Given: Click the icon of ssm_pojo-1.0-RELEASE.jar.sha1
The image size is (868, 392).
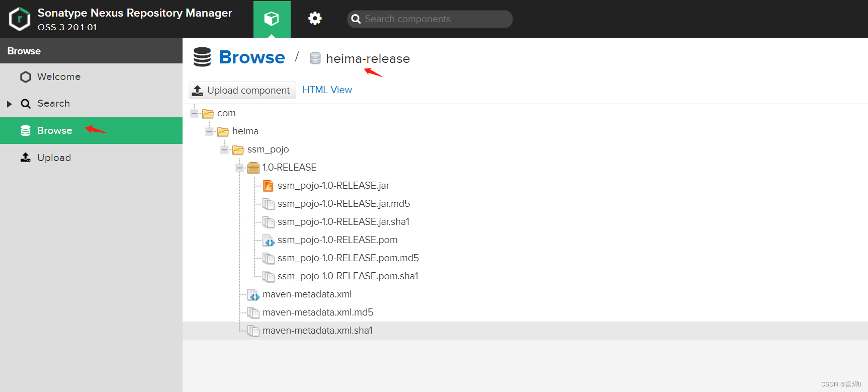Looking at the screenshot, I should coord(269,222).
